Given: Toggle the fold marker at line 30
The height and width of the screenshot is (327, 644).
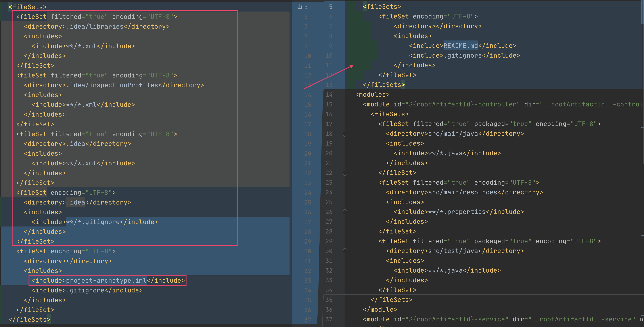Looking at the screenshot, I should 345,251.
